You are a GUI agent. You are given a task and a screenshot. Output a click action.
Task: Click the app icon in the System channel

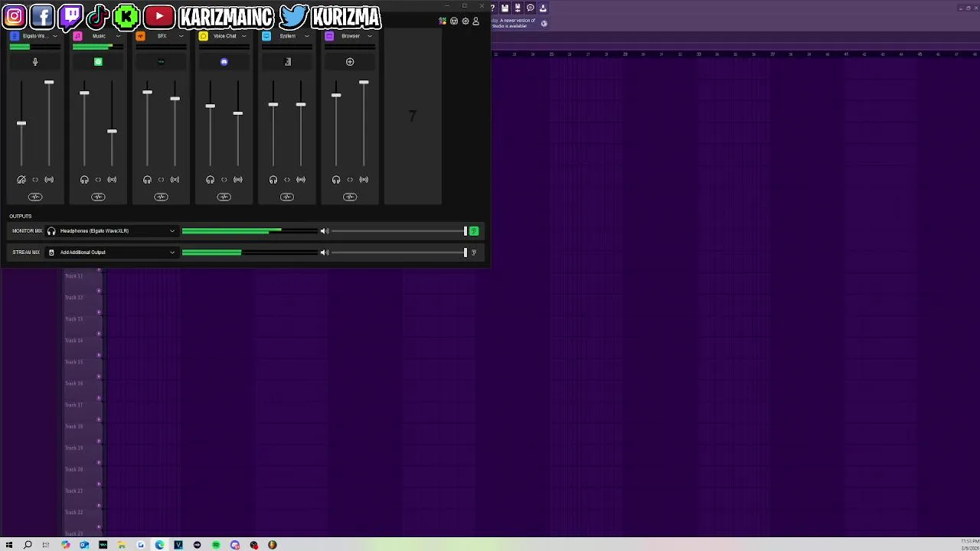pos(287,62)
